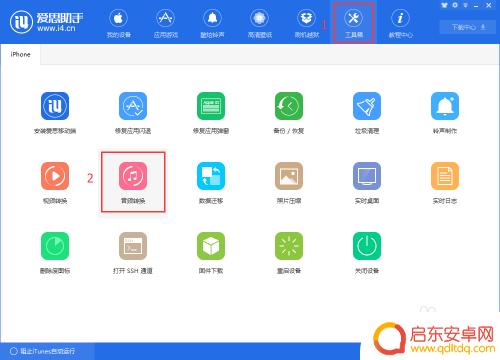500x360 pixels.
Task: Open the 修复应用闪退 fix app crash tool
Action: point(133,113)
